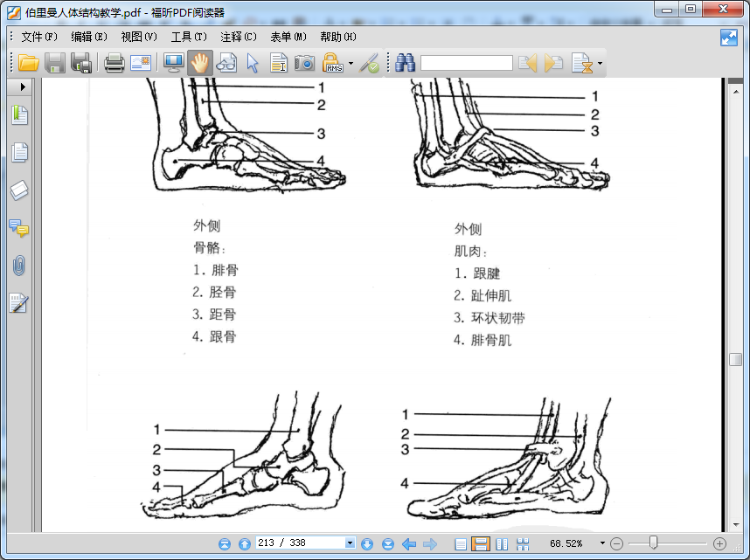Open the 编辑(E) menu

click(89, 37)
